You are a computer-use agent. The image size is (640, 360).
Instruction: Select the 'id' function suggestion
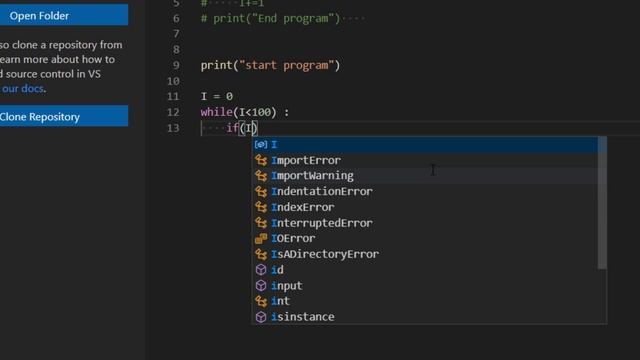[x=425, y=270]
